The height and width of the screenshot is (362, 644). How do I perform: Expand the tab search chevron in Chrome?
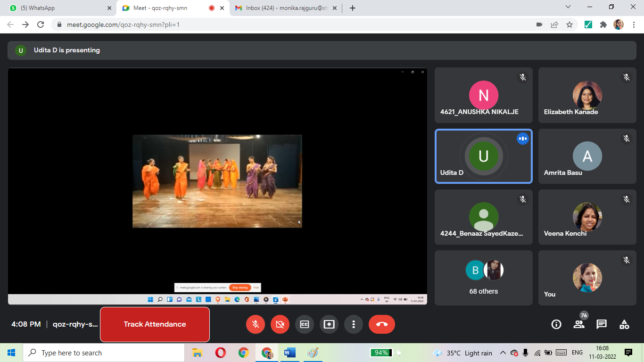568,8
